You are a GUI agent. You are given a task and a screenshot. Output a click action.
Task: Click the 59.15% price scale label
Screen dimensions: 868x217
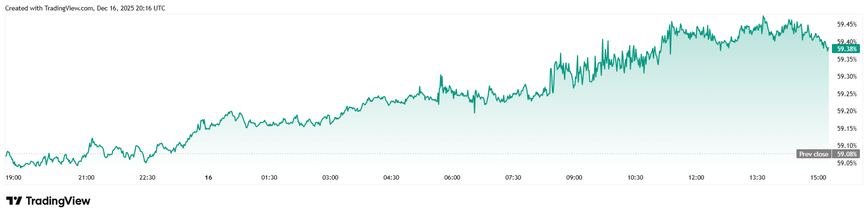tap(847, 128)
